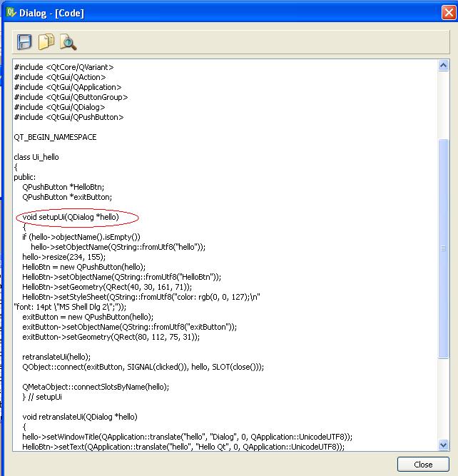Click the exitButton->setGeometry line
Viewport: 458px width, 476px height.
click(111, 337)
